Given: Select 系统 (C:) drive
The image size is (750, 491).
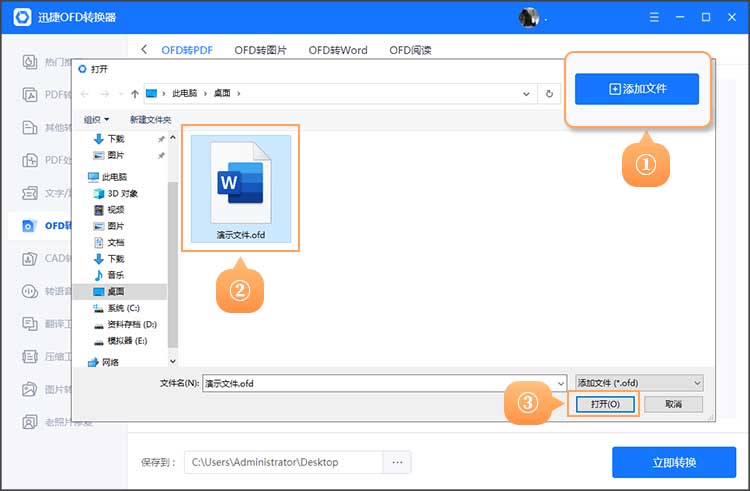Looking at the screenshot, I should [117, 308].
